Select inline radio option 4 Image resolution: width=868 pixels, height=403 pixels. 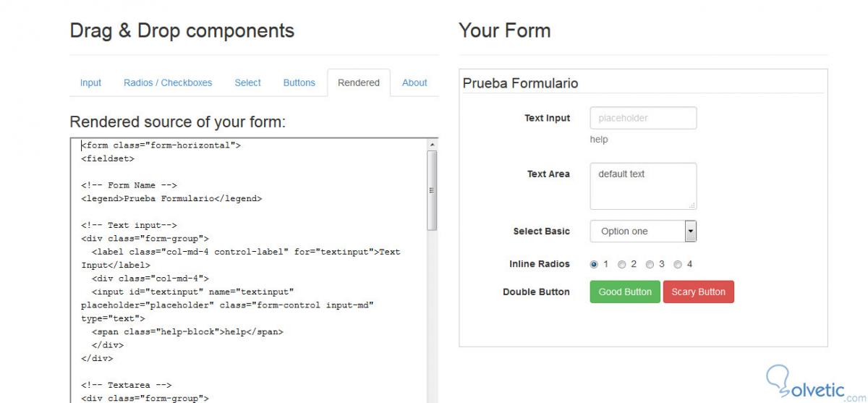click(677, 265)
